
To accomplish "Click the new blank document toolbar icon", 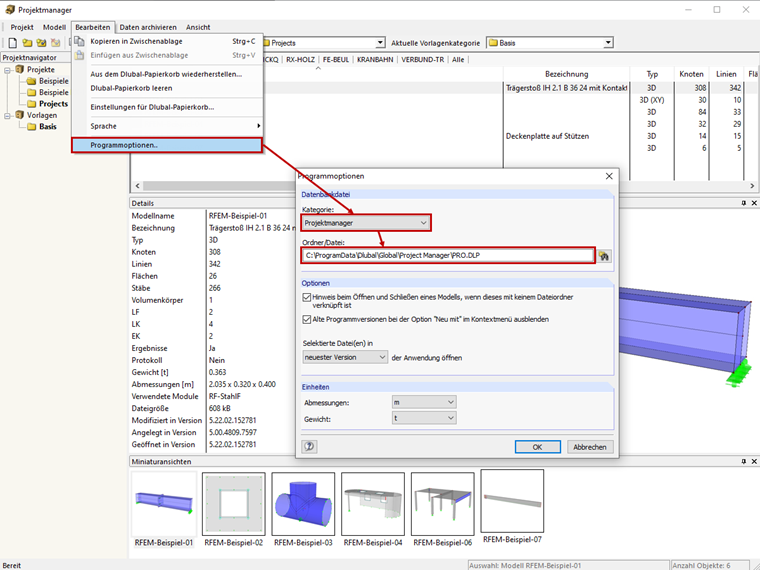I will (13, 43).
